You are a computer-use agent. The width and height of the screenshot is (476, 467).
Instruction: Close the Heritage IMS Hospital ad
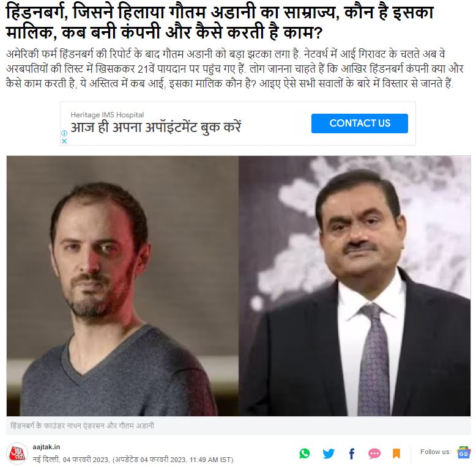64,141
